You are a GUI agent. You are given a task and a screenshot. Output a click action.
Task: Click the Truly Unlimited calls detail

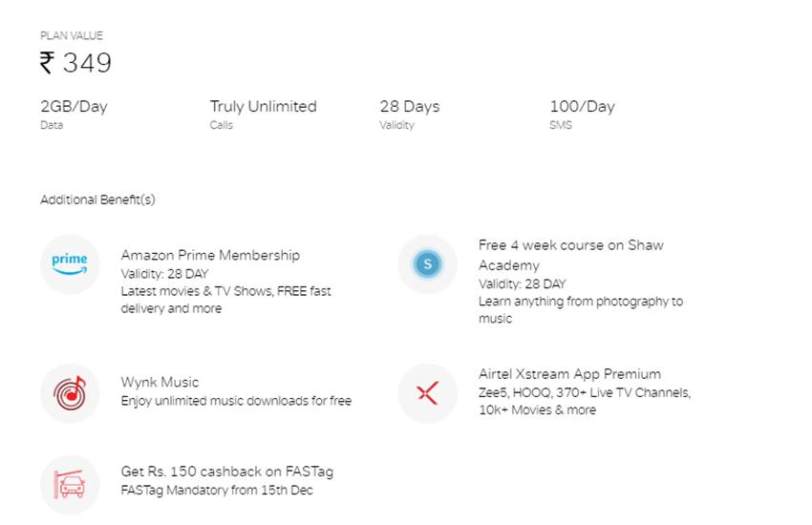pyautogui.click(x=263, y=106)
